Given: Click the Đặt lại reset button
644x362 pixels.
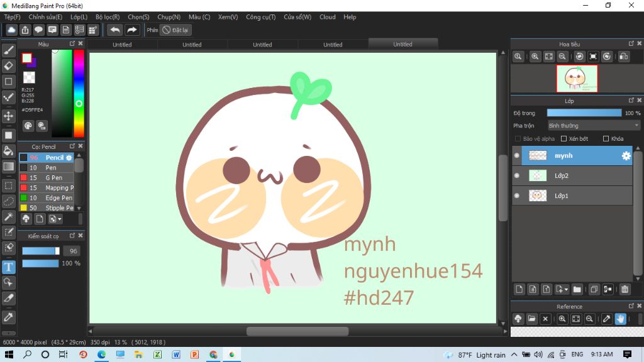Looking at the screenshot, I should pos(176,30).
